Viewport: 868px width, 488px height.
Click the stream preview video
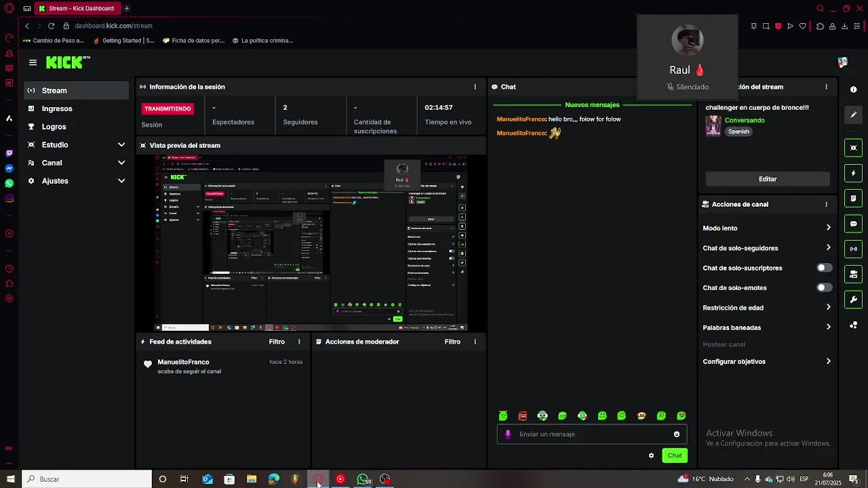tap(311, 243)
